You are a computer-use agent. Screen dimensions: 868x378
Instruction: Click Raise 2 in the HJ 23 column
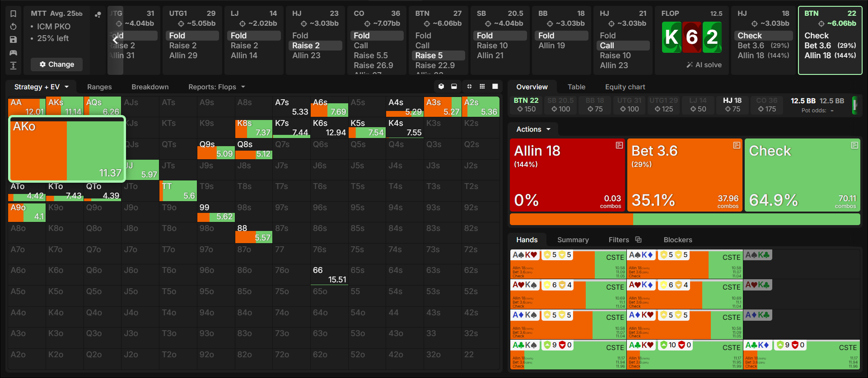pos(315,46)
